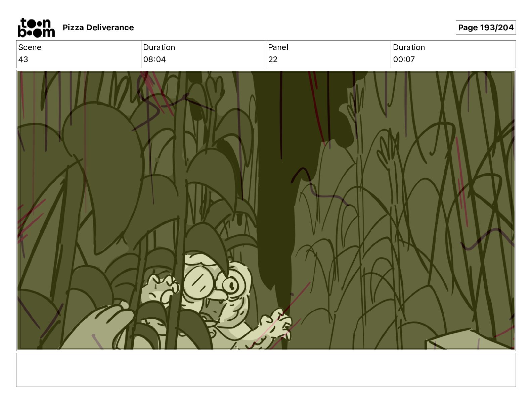
Task: Click the panel duration value 00:07
Action: pos(404,59)
